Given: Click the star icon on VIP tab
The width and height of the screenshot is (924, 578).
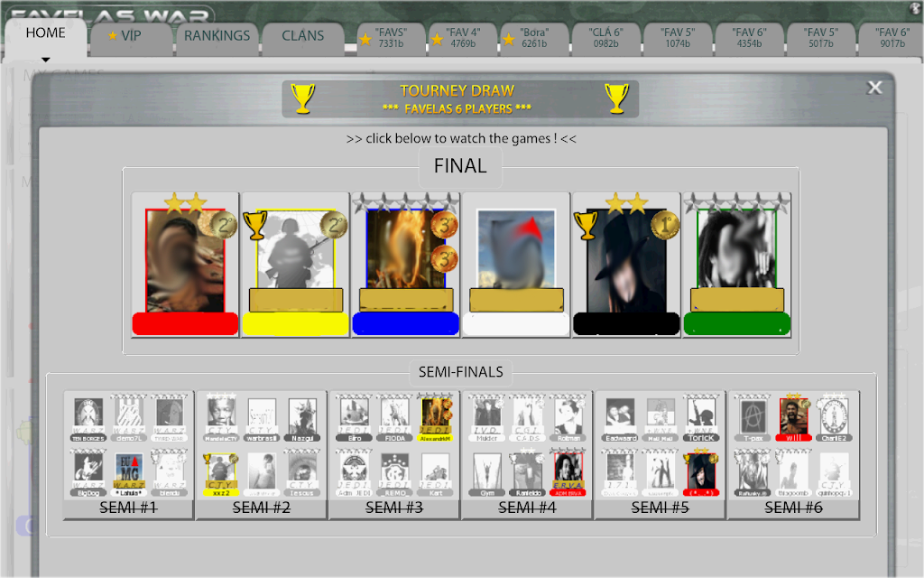Looking at the screenshot, I should [x=113, y=35].
